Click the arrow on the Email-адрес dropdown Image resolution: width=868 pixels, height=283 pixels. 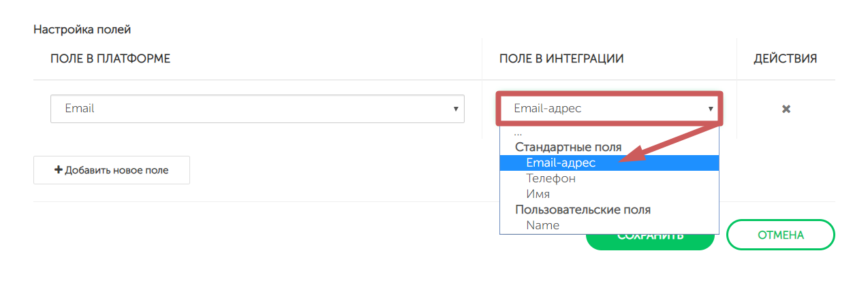710,109
